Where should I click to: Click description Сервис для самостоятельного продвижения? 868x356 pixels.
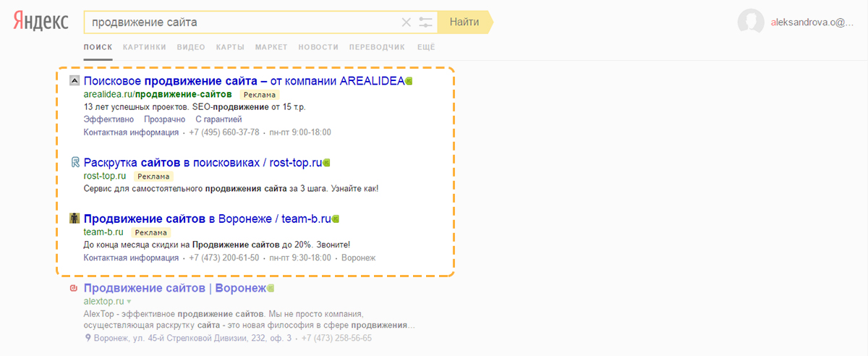[231, 188]
